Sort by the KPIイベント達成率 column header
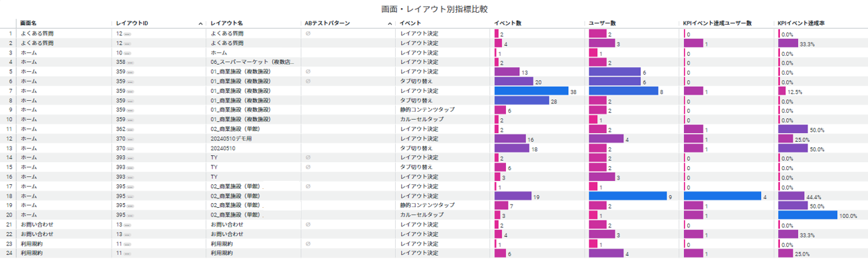868x271 pixels. tap(801, 24)
